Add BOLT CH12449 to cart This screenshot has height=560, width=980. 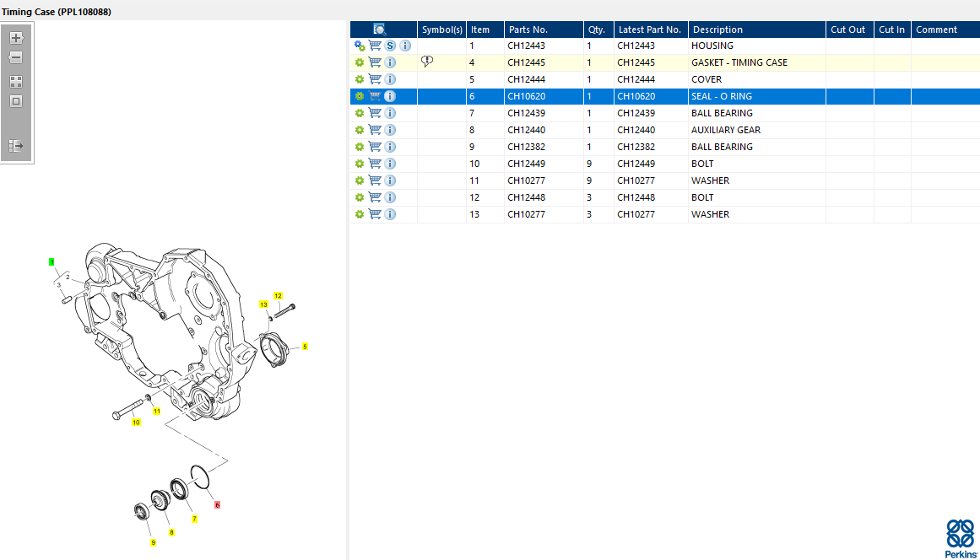coord(375,163)
